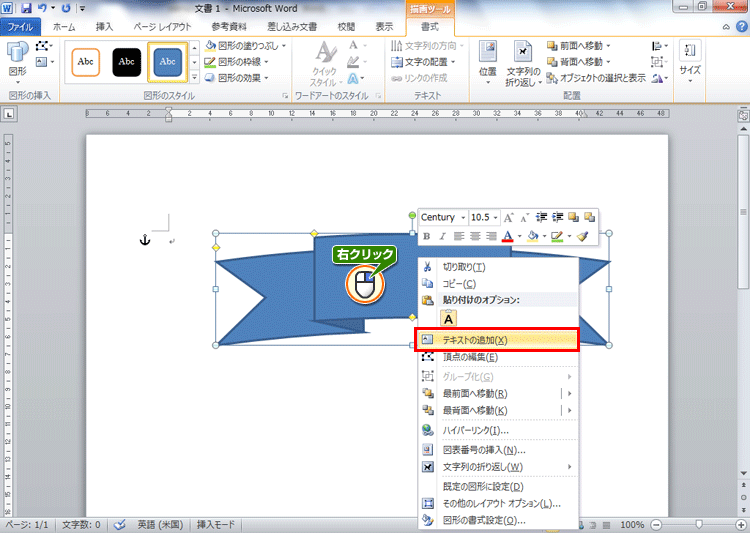The width and height of the screenshot is (750, 533).
Task: Click the Save icon in quick access toolbar
Action: (26, 8)
